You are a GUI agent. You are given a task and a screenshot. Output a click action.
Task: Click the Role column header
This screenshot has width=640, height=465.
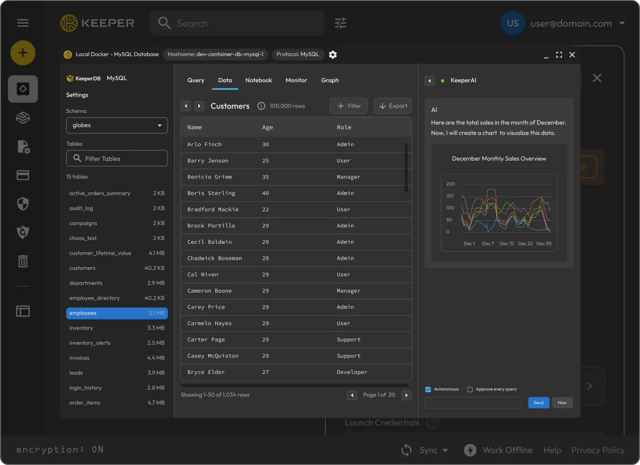point(344,127)
